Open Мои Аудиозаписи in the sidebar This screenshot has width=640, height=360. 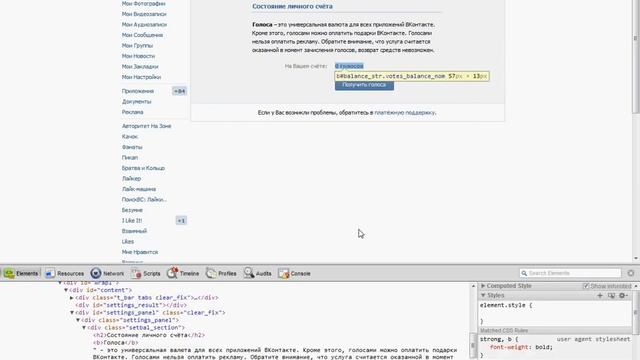pos(144,24)
